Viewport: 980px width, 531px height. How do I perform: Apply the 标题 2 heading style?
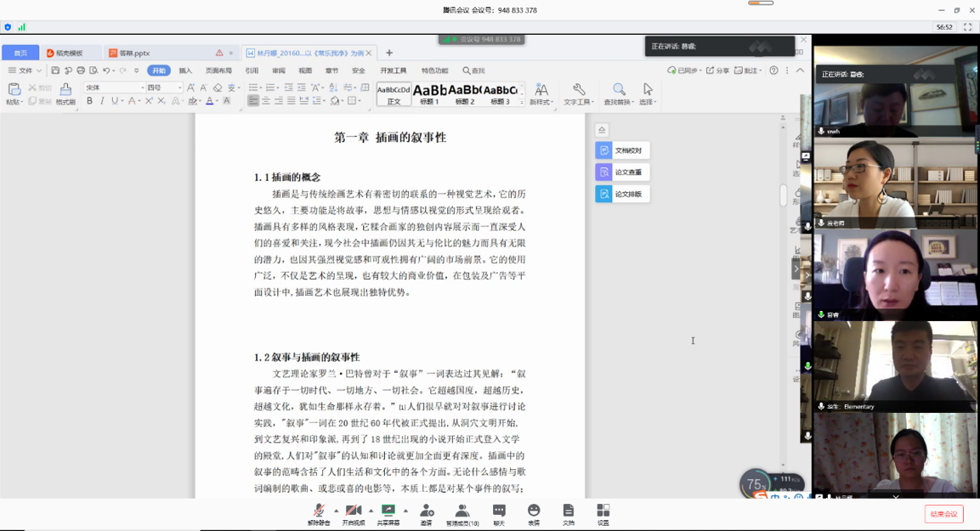point(464,93)
